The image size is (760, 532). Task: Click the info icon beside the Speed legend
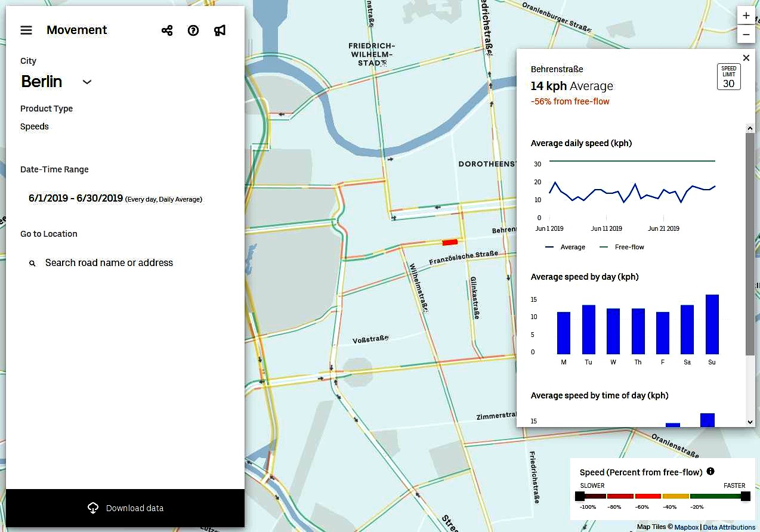[710, 471]
